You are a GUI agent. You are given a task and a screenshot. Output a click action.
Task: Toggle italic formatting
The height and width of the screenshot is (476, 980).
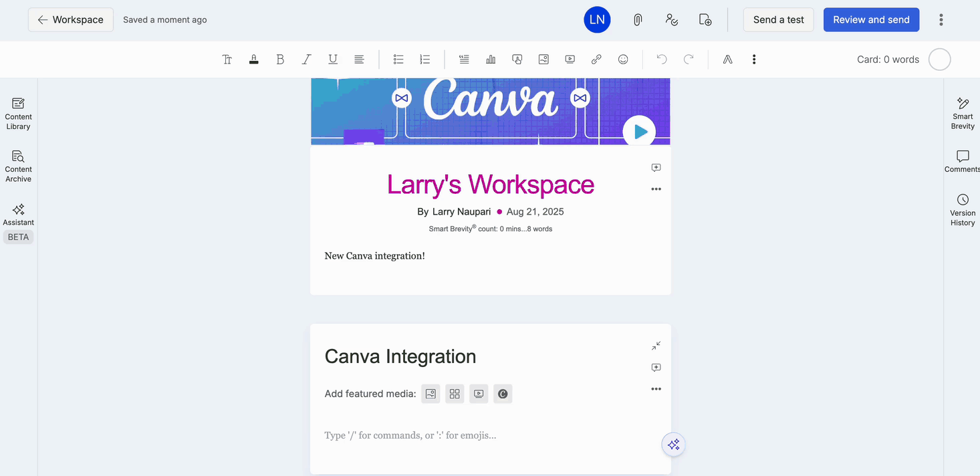pos(306,59)
